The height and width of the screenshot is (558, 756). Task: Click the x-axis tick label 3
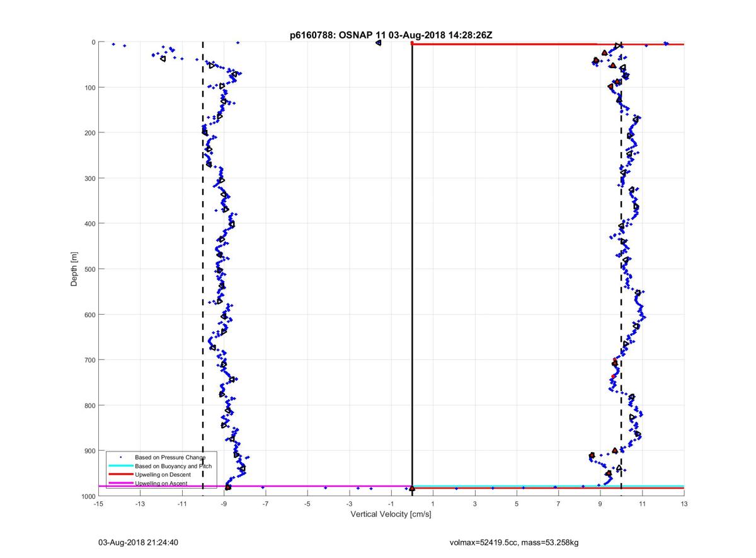[x=475, y=504]
